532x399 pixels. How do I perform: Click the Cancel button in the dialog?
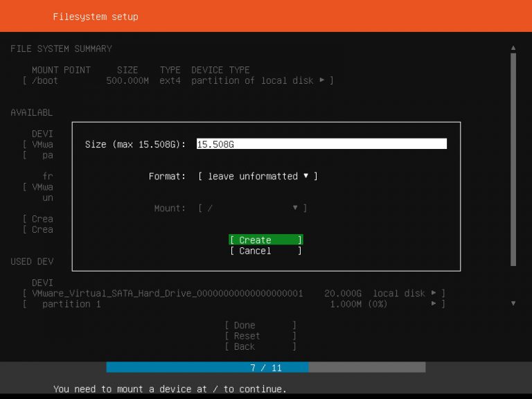[x=266, y=251]
